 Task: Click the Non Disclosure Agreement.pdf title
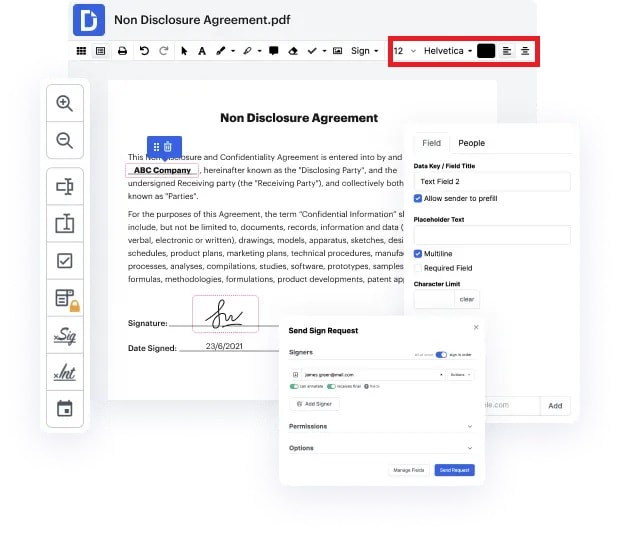pyautogui.click(x=202, y=20)
